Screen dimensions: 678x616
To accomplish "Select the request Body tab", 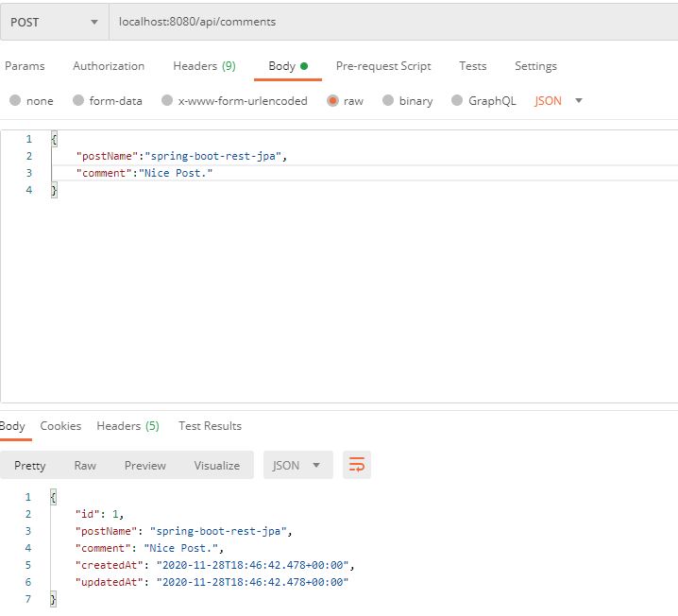I will 288,66.
